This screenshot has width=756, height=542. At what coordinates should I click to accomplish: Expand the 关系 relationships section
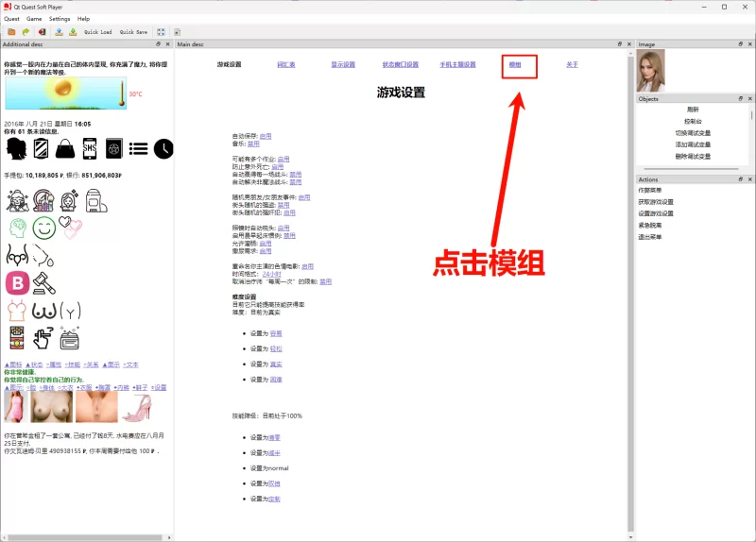[91, 364]
